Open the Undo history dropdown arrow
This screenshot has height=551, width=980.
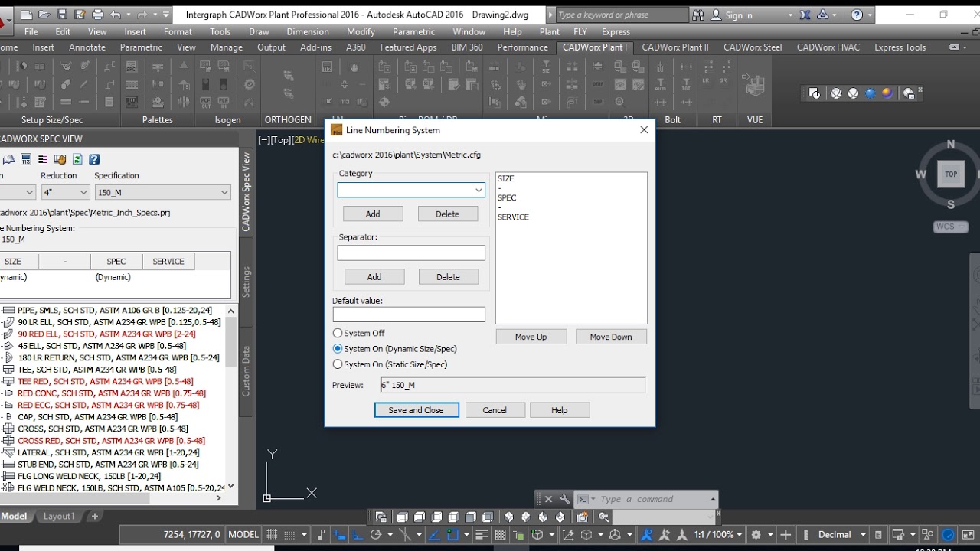pos(128,15)
